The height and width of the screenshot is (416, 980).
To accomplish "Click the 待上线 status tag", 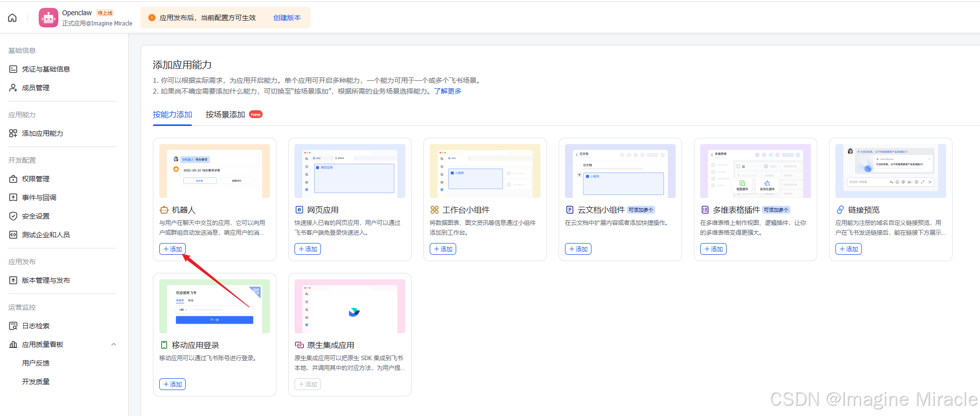I will (105, 13).
